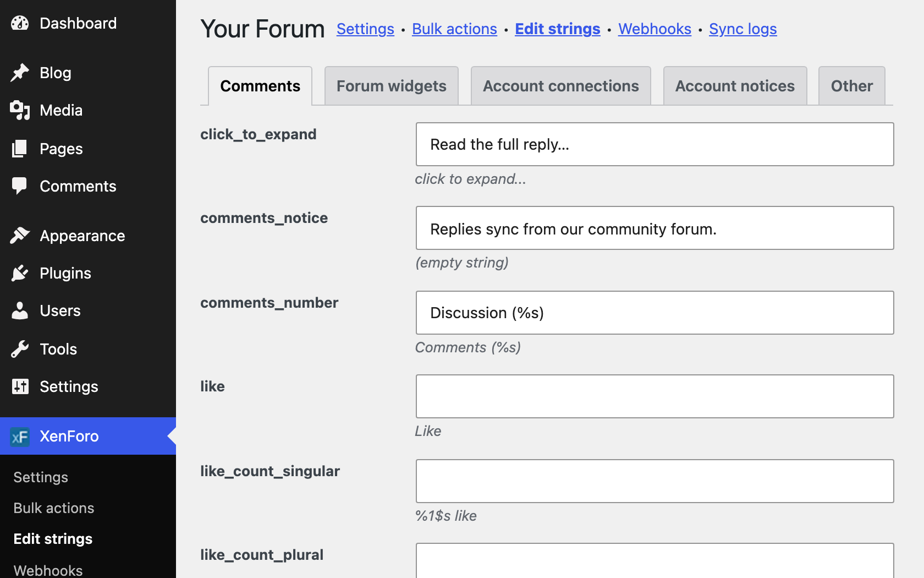
Task: Open the Plugins menu
Action: coord(88,273)
